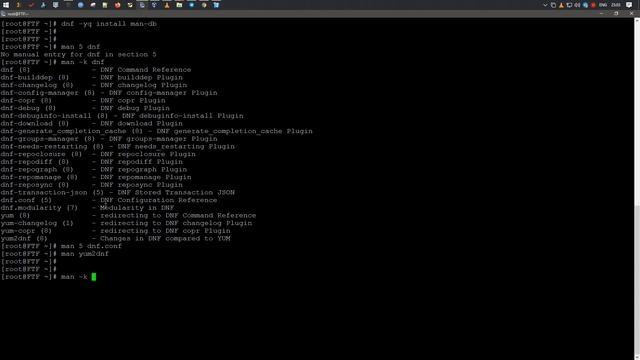Click the 'dnf.conf (5)' Configuration Reference row

[x=109, y=200]
